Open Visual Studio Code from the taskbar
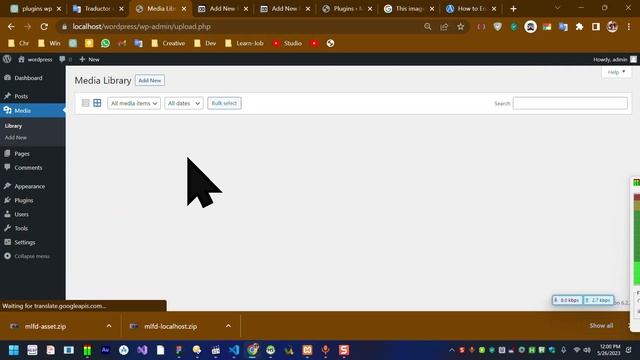 [234, 350]
